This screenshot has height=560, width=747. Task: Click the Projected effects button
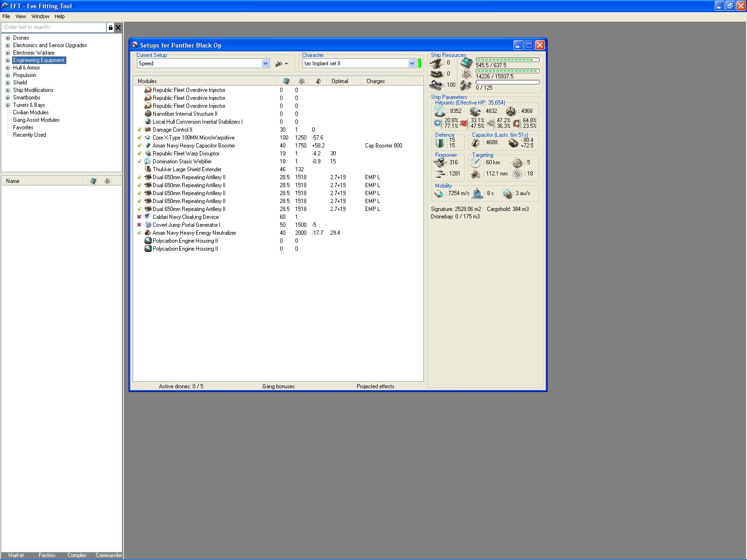click(375, 386)
